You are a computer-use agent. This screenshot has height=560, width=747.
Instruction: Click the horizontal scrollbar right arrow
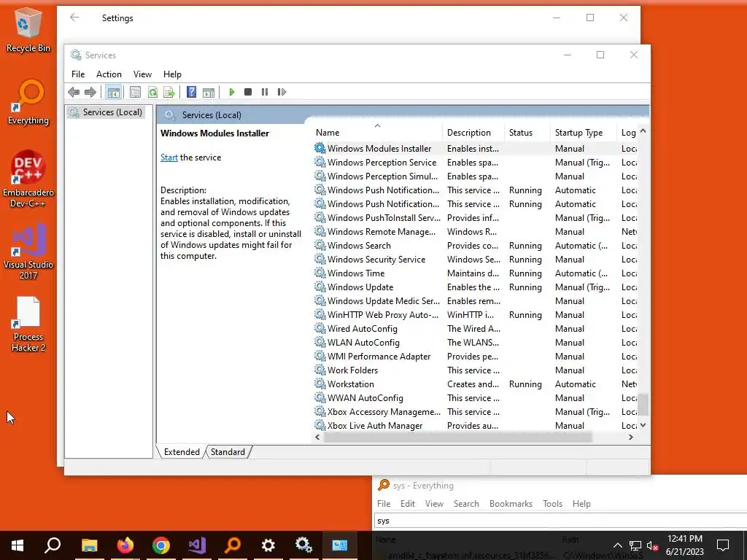click(x=631, y=437)
